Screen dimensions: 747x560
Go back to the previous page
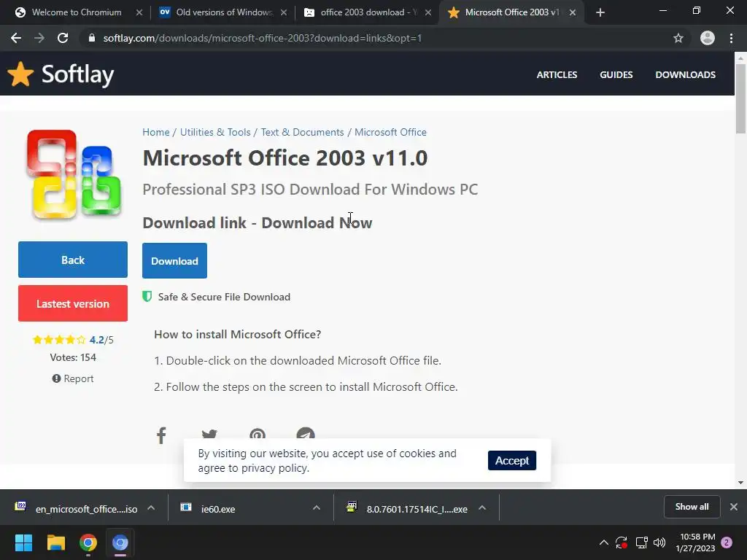coord(16,38)
